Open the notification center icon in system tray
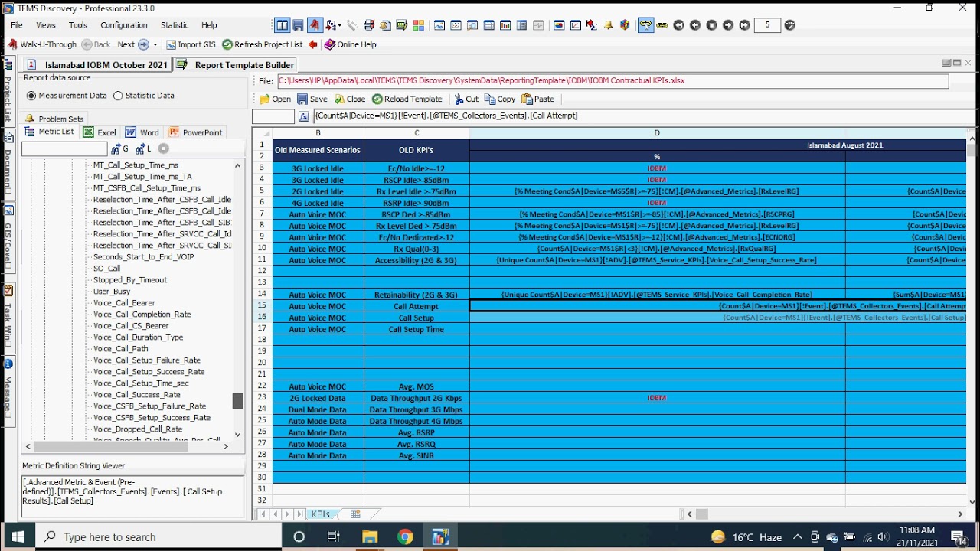980x551 pixels. 958,536
